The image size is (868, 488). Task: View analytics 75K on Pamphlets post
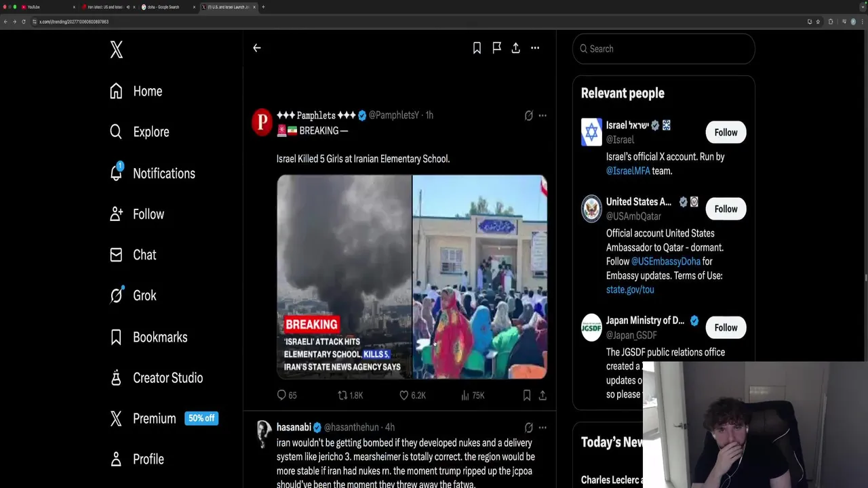(473, 395)
